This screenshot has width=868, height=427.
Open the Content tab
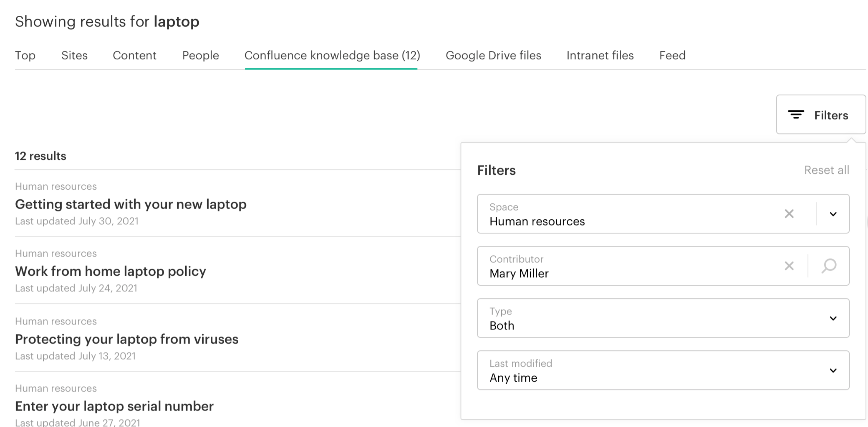click(x=135, y=56)
